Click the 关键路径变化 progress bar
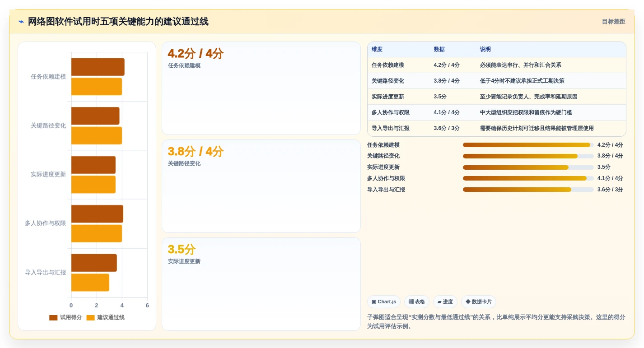The height and width of the screenshot is (348, 644). coord(528,156)
